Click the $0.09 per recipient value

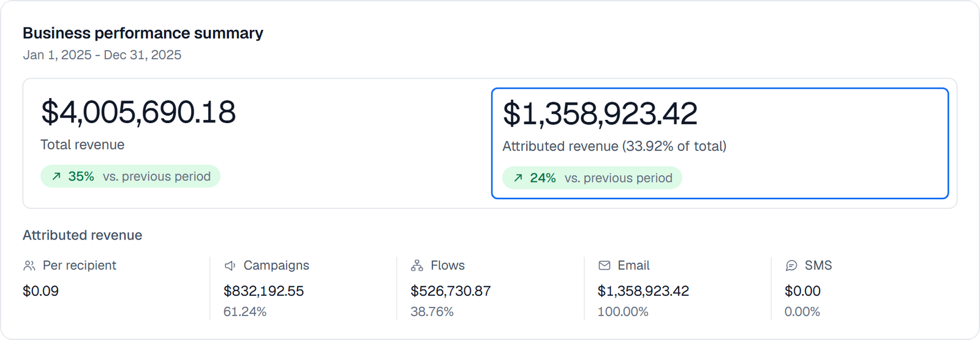pyautogui.click(x=40, y=291)
